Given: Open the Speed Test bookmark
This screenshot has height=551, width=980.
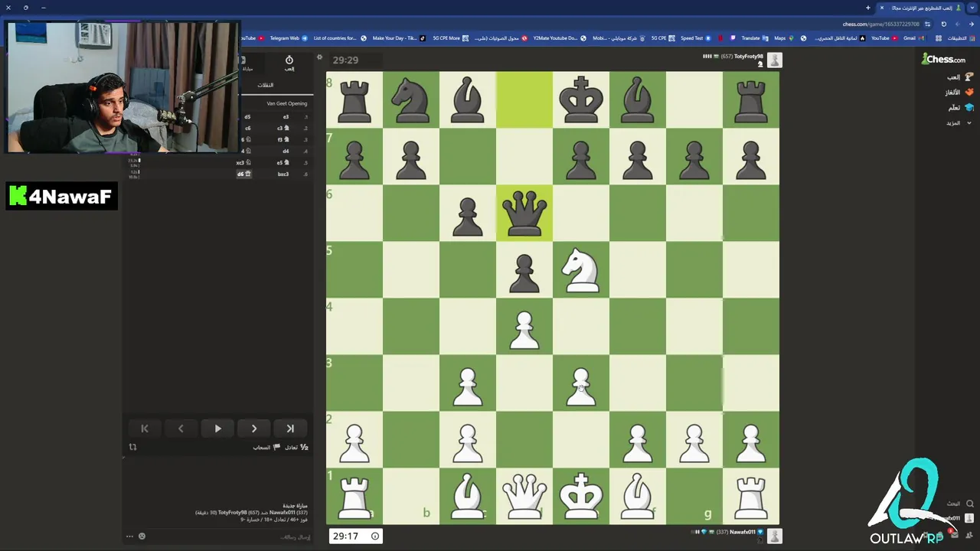Looking at the screenshot, I should tap(696, 37).
